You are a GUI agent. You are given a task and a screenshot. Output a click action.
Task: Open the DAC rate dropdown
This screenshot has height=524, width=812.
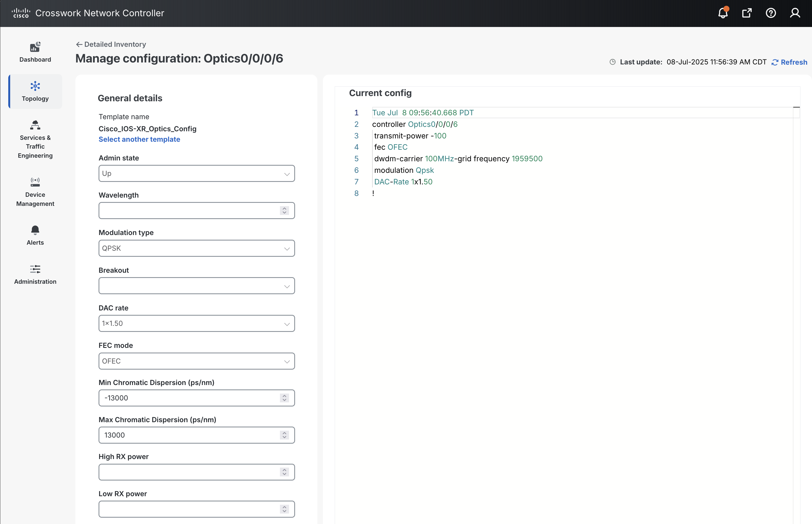point(197,323)
